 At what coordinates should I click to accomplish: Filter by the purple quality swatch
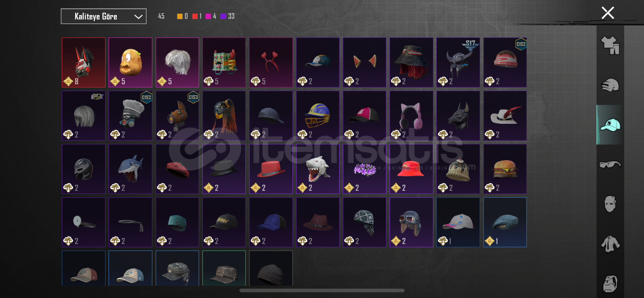[223, 16]
